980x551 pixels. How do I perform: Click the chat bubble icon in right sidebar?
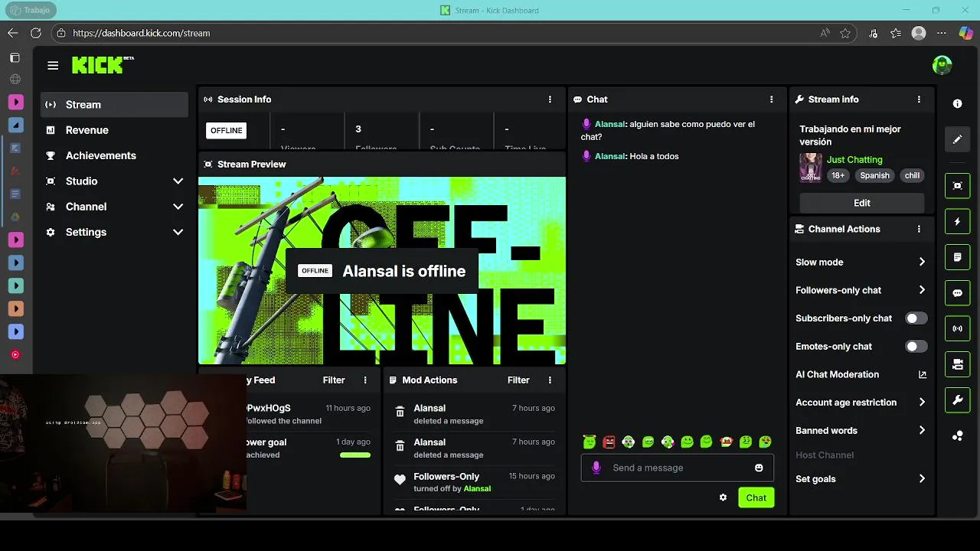click(x=957, y=293)
